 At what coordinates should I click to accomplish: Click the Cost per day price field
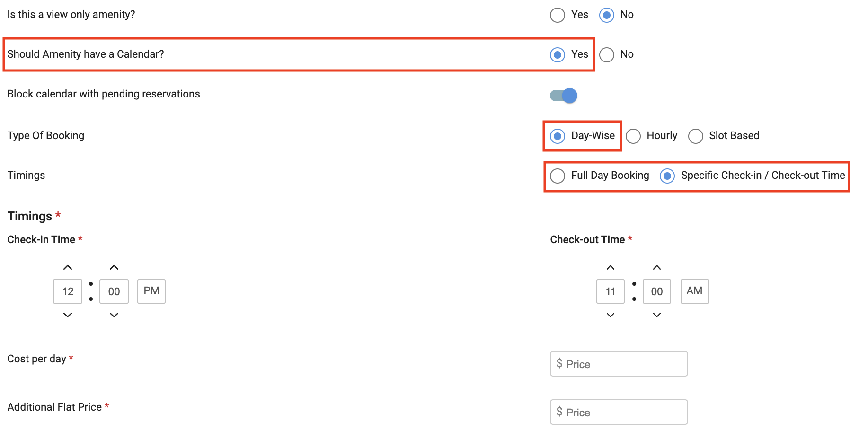click(x=619, y=364)
